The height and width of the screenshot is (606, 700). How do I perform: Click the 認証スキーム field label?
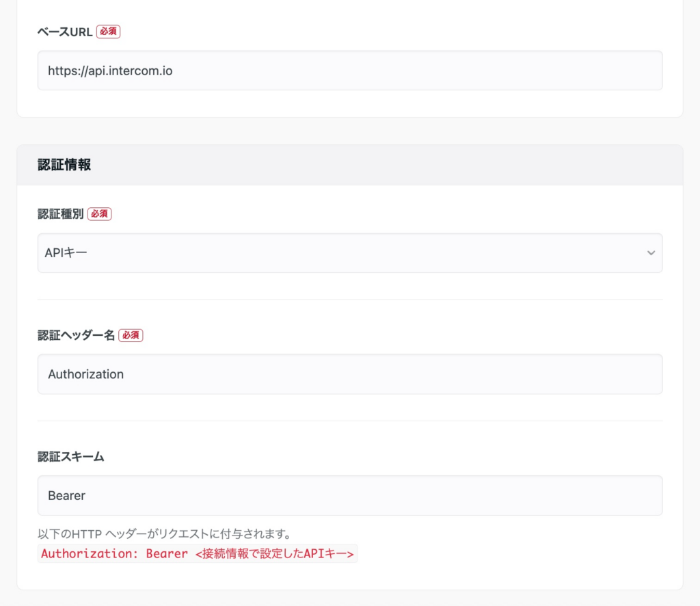point(70,457)
